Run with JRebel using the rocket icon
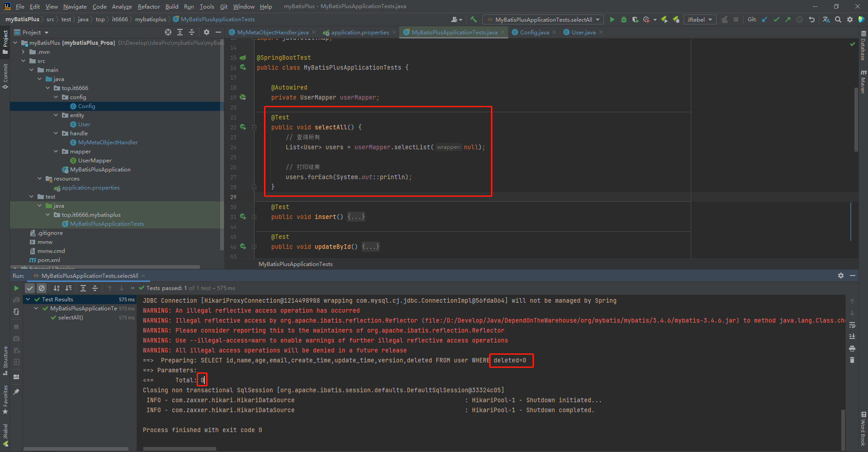This screenshot has width=868, height=452. [664, 19]
